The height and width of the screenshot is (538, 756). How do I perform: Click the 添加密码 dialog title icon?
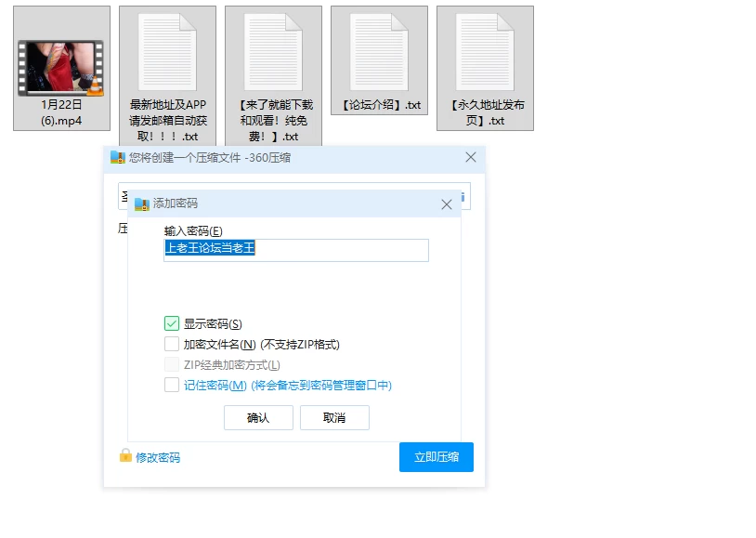(x=142, y=204)
